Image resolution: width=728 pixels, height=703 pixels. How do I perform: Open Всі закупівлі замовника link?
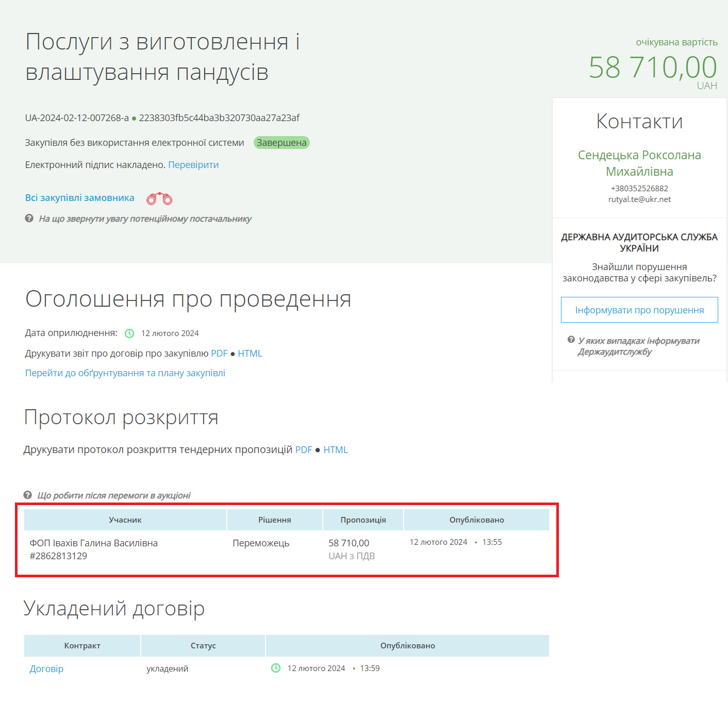pos(80,198)
